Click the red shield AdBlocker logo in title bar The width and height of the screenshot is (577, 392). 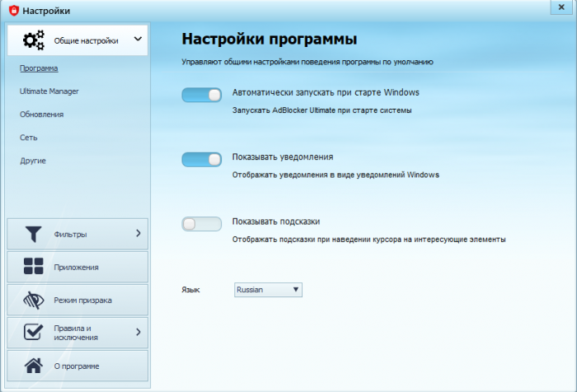point(12,10)
